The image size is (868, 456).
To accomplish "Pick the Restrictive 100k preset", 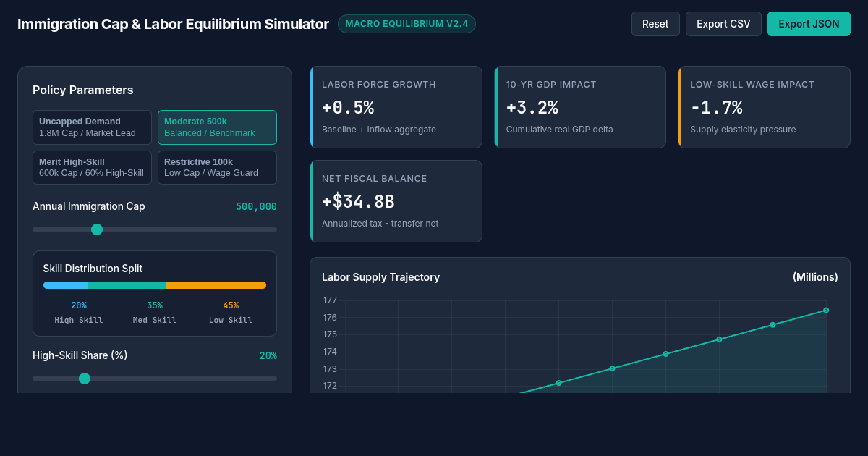I will pos(217,168).
